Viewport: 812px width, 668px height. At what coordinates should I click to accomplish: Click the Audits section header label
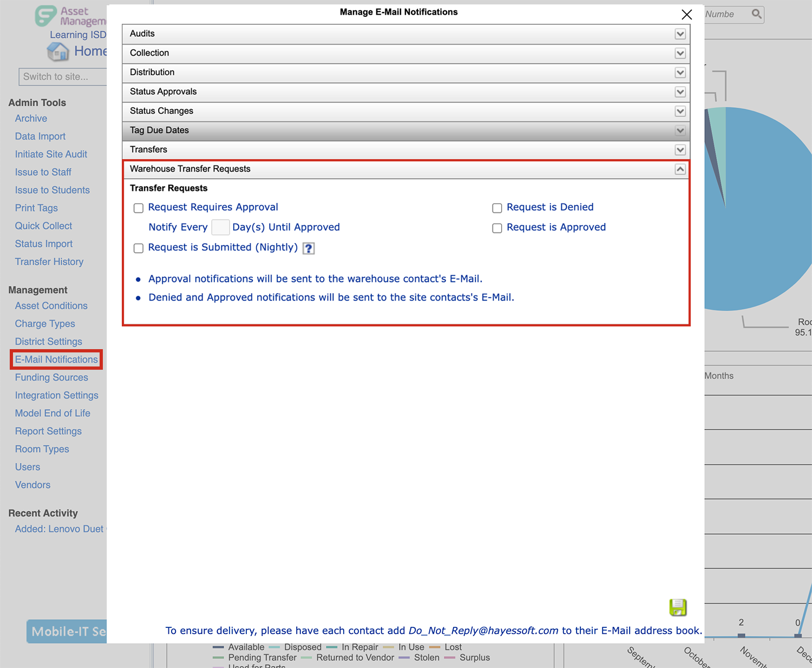tap(142, 34)
